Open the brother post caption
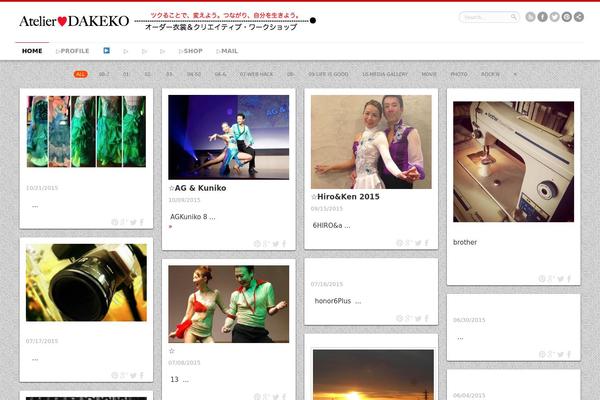 pos(465,242)
